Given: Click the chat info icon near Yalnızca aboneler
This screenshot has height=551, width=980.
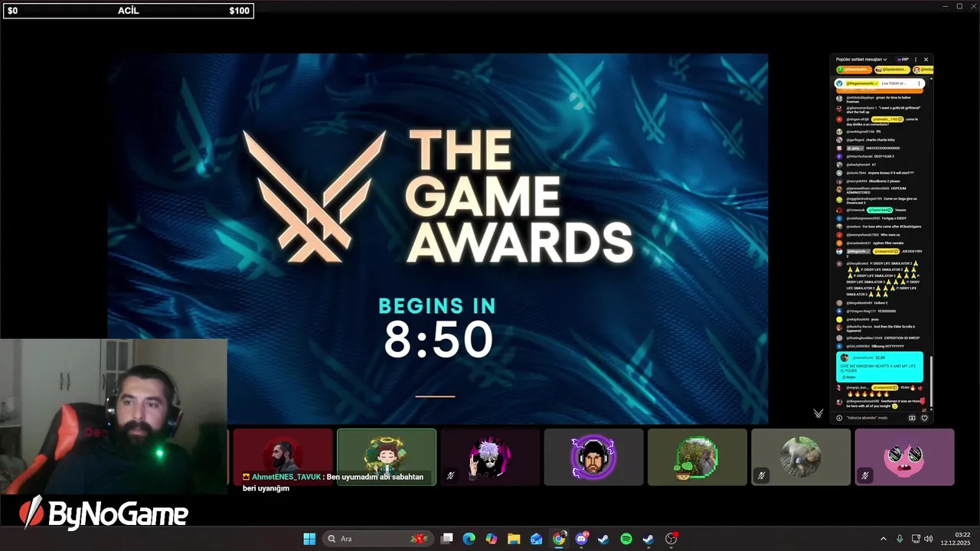Looking at the screenshot, I should tap(839, 418).
